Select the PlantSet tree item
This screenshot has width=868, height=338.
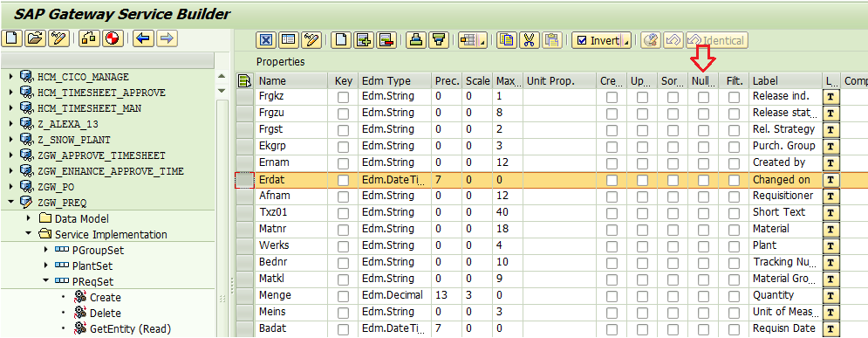[92, 266]
